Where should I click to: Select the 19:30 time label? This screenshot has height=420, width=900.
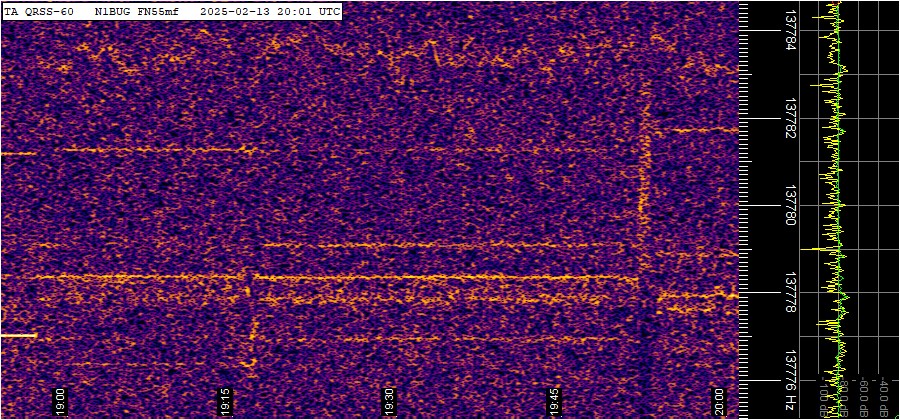391,399
